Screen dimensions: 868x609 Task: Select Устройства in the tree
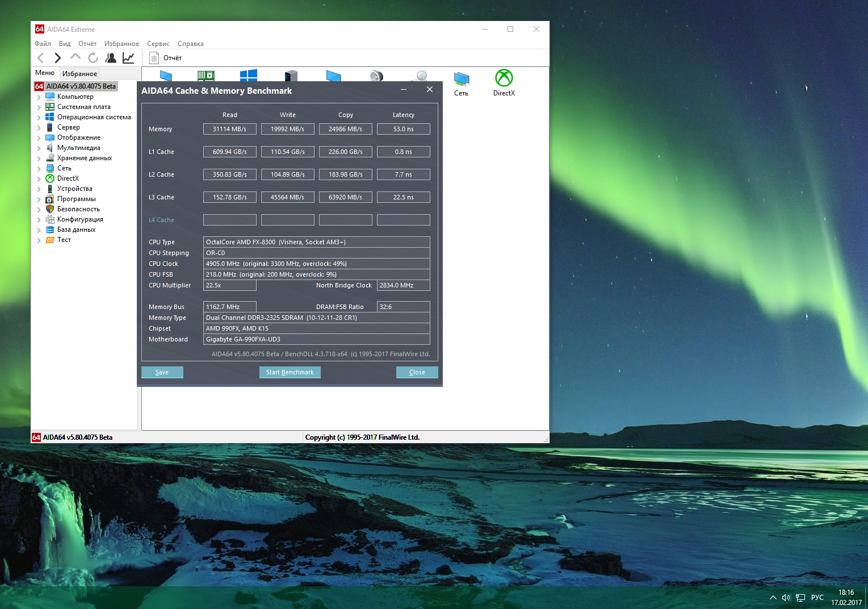point(74,189)
